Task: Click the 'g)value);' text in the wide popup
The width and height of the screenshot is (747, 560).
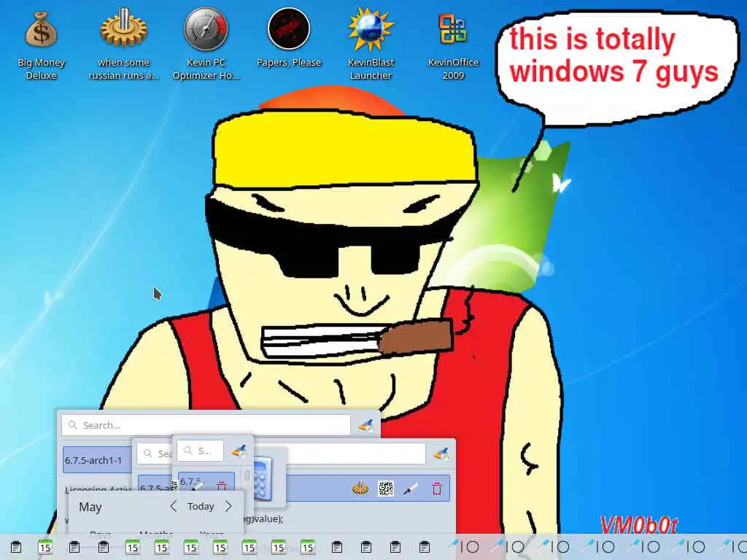Action: pyautogui.click(x=263, y=518)
